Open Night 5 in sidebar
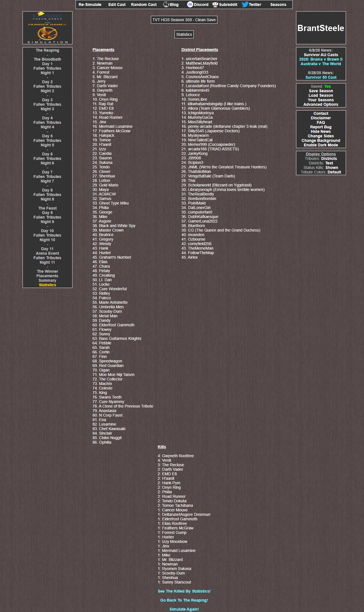Image resolution: width=364 pixels, height=612 pixels. [47, 145]
